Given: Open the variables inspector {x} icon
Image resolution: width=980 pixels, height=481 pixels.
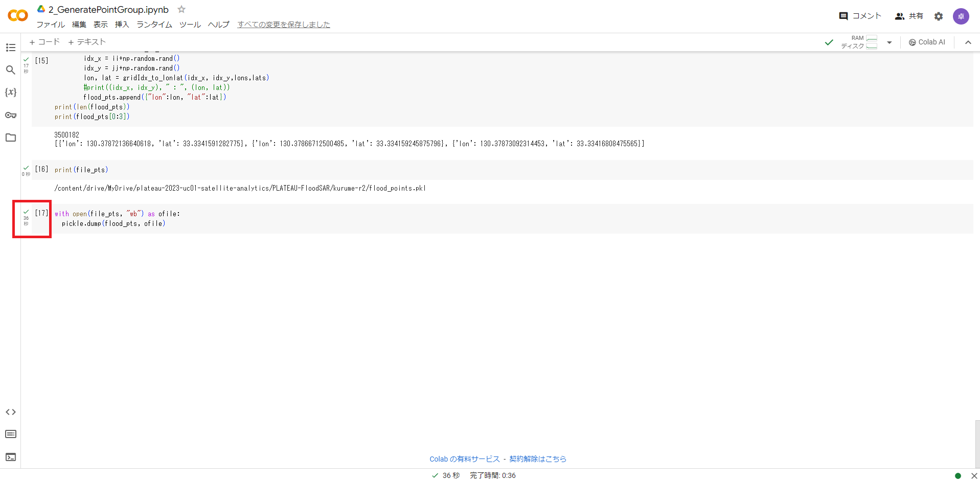Looking at the screenshot, I should (10, 93).
